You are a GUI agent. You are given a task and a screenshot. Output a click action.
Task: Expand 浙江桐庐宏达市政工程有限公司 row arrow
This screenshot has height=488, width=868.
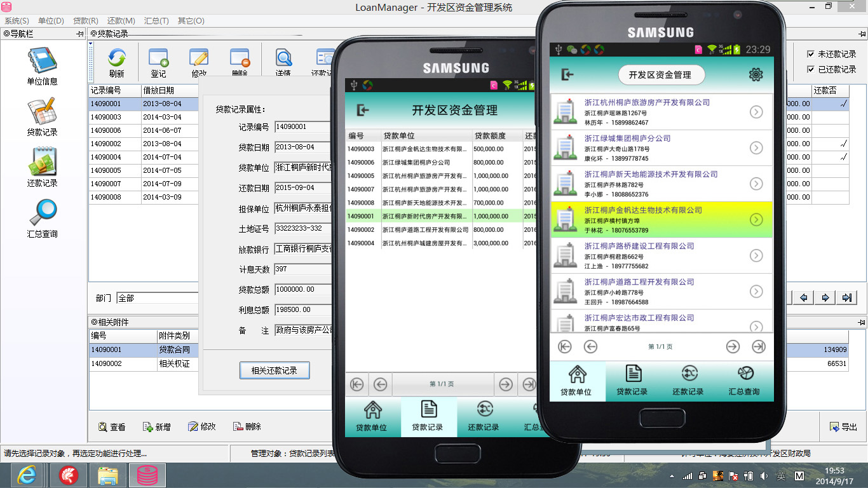point(756,327)
